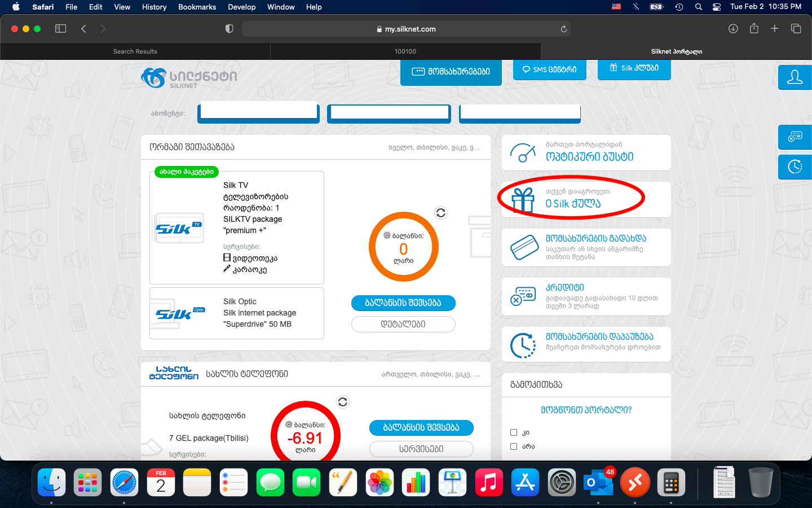The image size is (812, 508).
Task: Click 'ბალანსის შევსება' under Silk TV balance
Action: (403, 303)
